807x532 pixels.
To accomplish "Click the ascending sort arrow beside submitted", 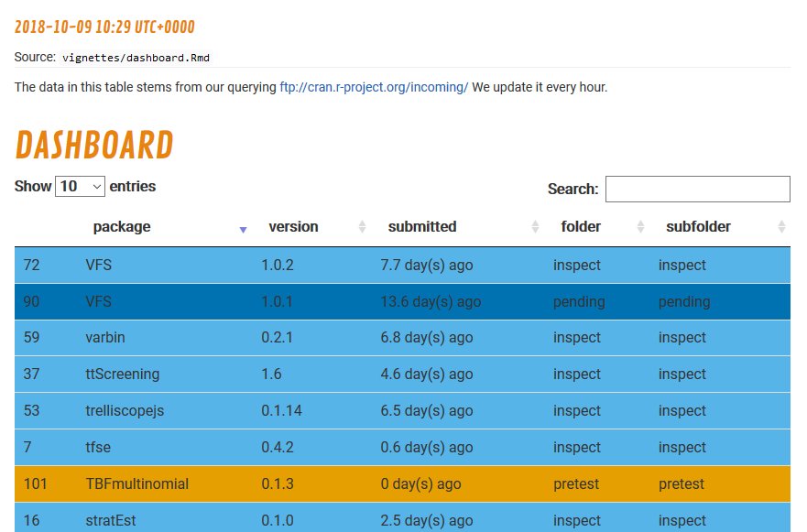I will click(x=535, y=223).
